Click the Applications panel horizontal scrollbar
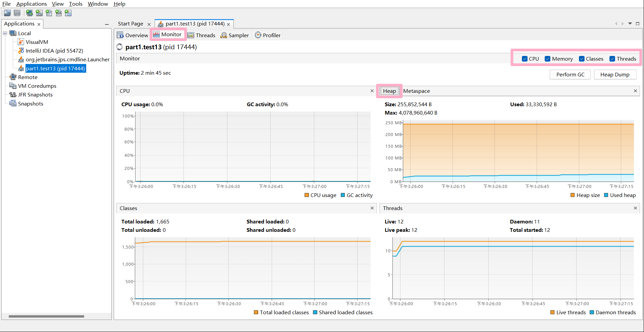Viewport: 644px width, 332px height. coord(46,316)
